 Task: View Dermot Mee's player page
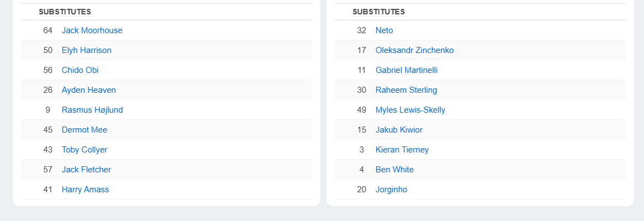85,130
